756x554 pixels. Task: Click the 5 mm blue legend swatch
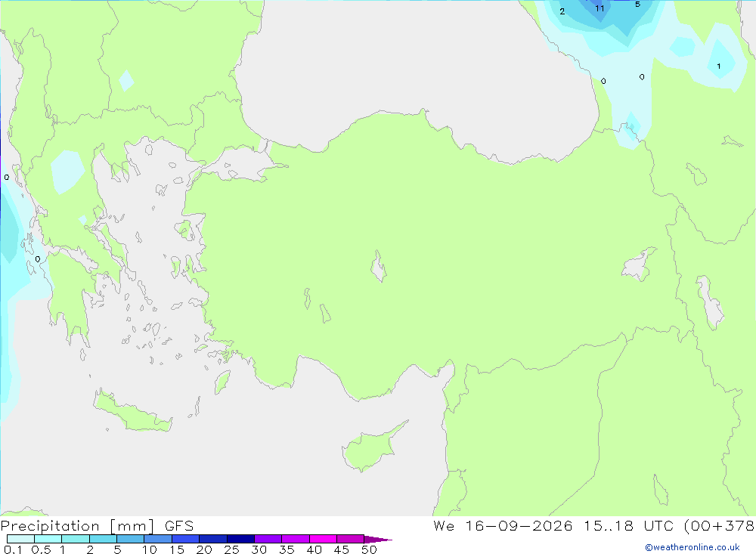click(130, 539)
